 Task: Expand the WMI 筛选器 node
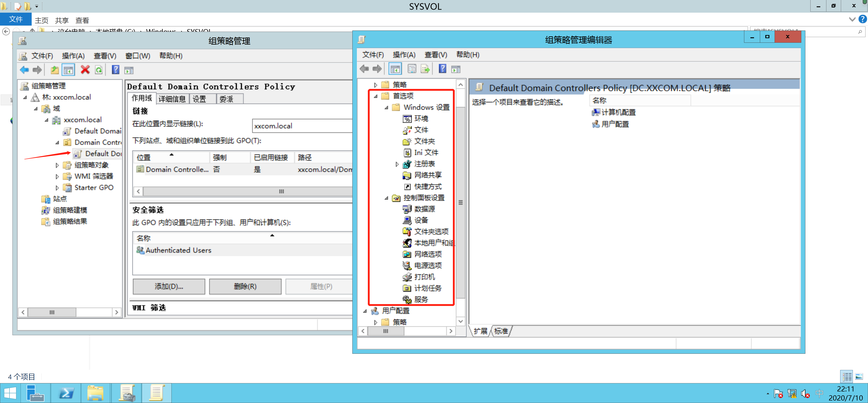57,177
